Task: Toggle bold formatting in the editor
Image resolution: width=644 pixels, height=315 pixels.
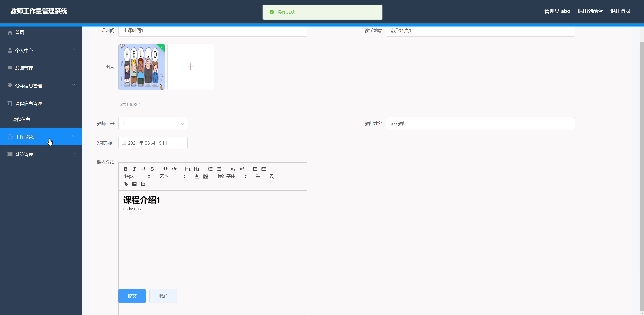Action: (125, 169)
